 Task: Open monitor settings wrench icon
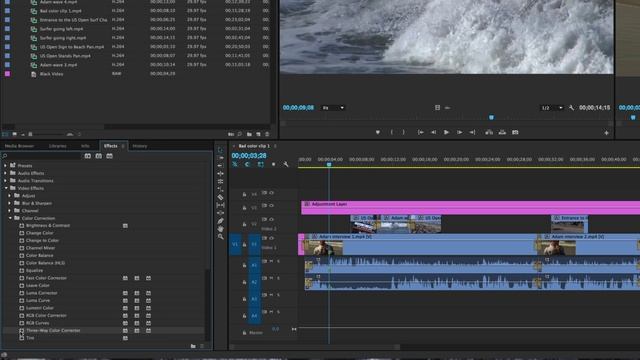click(x=571, y=108)
